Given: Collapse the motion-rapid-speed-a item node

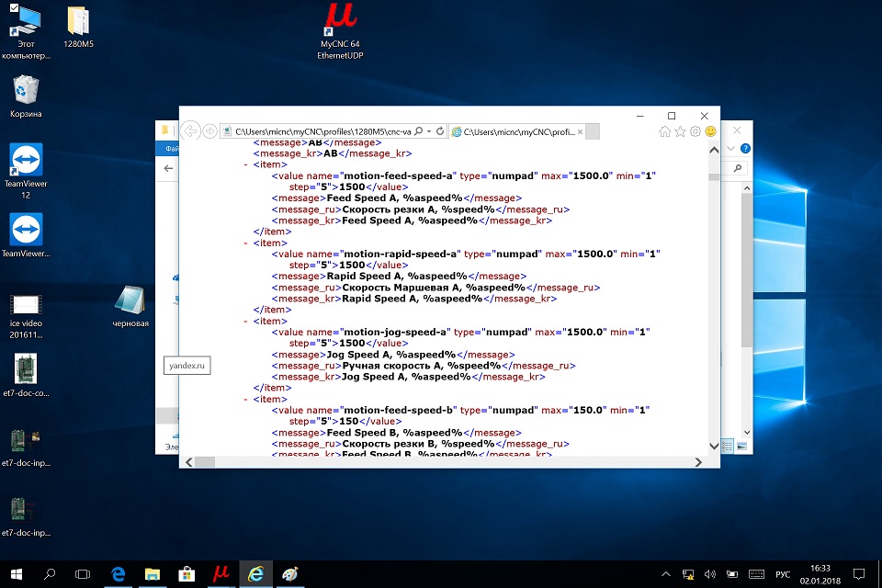Looking at the screenshot, I should point(245,243).
